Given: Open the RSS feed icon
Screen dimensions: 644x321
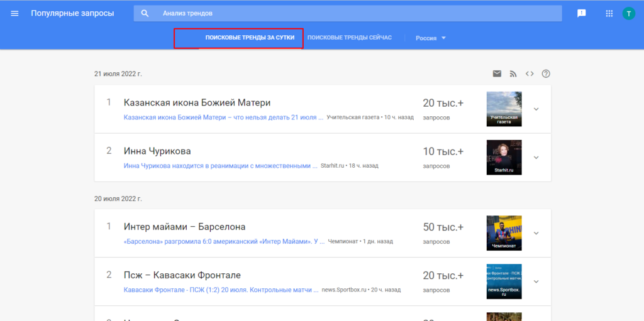Looking at the screenshot, I should 513,73.
